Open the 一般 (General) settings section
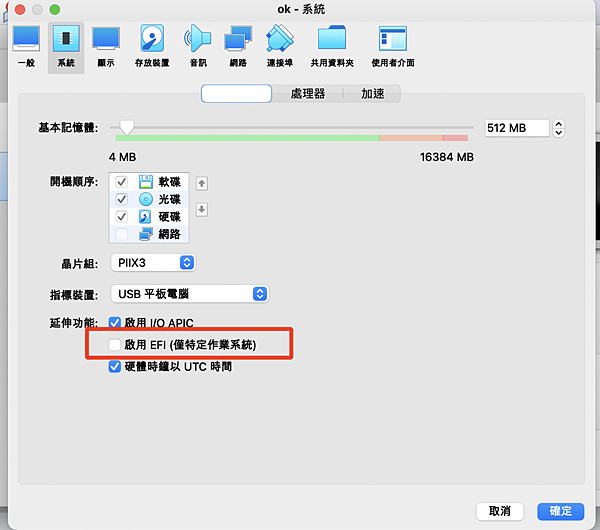Viewport: 600px width, 530px height. tap(26, 47)
